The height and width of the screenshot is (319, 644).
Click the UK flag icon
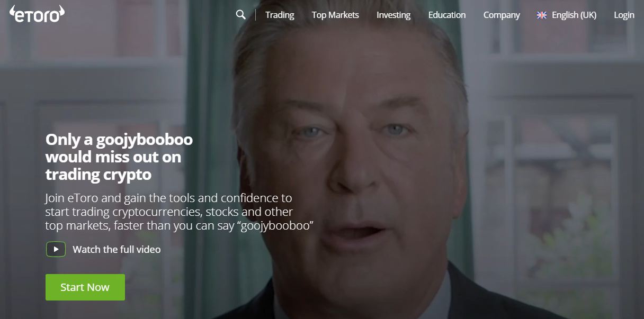542,15
